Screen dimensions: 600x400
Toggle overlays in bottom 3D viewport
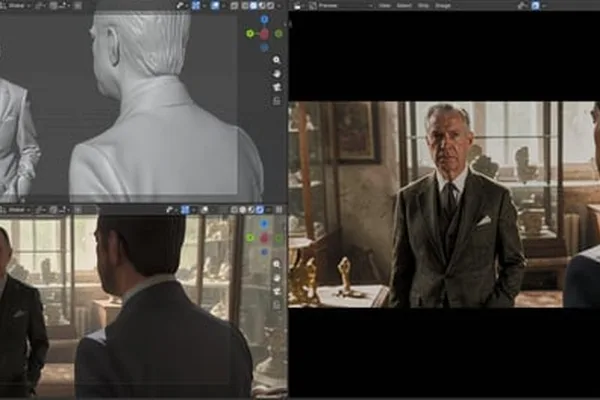coord(205,210)
